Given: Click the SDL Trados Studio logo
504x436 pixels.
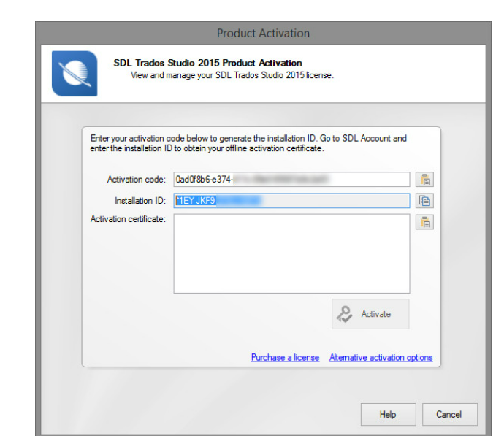Looking at the screenshot, I should coord(75,74).
